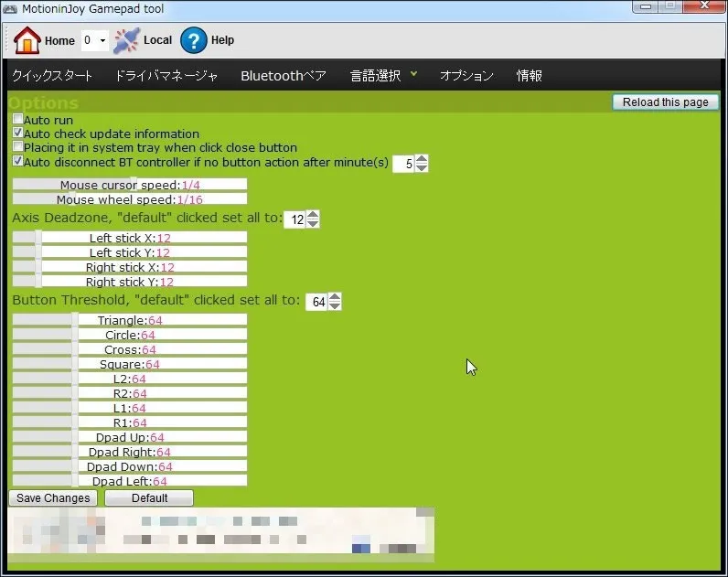Viewport: 728px width, 577px height.
Task: Click the Right stick X deadzone slider
Action: 130,267
